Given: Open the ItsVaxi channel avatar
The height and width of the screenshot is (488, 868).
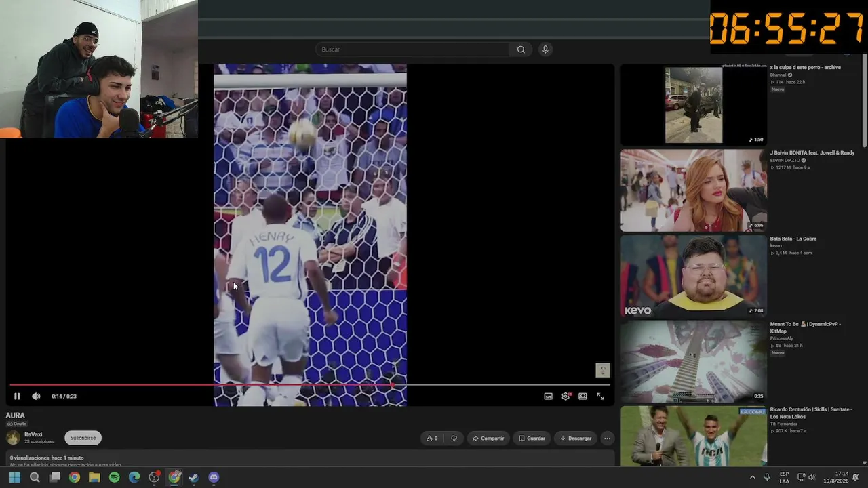Looking at the screenshot, I should [x=13, y=438].
